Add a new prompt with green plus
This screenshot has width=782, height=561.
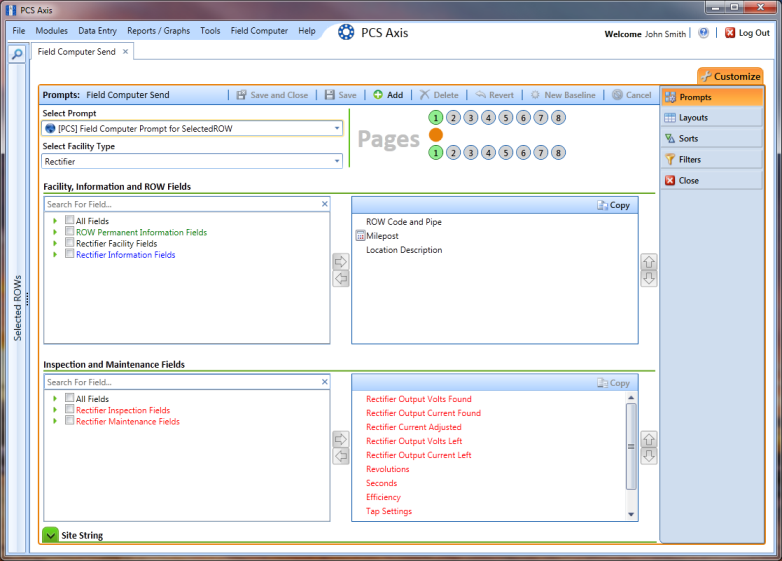[x=388, y=95]
